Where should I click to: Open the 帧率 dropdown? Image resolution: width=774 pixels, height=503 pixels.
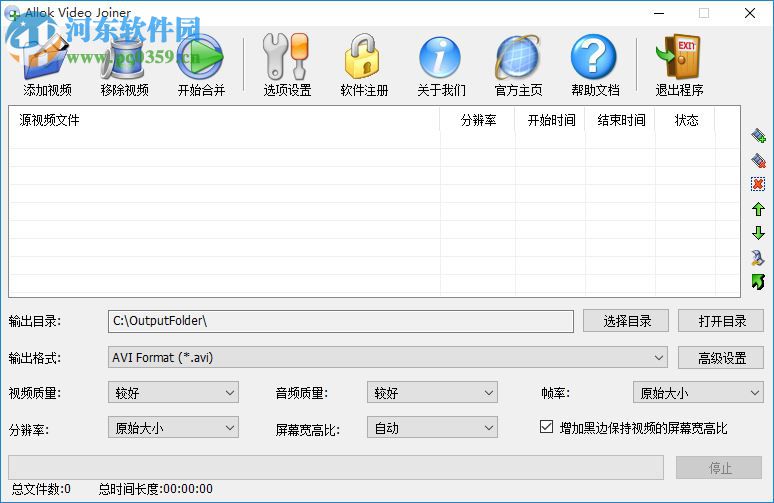point(698,393)
